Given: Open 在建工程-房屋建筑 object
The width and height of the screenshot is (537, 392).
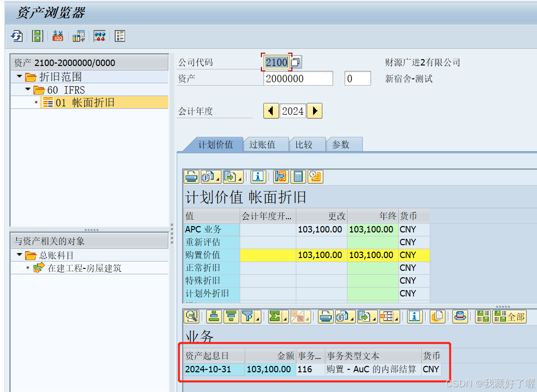Looking at the screenshot, I should (x=84, y=268).
